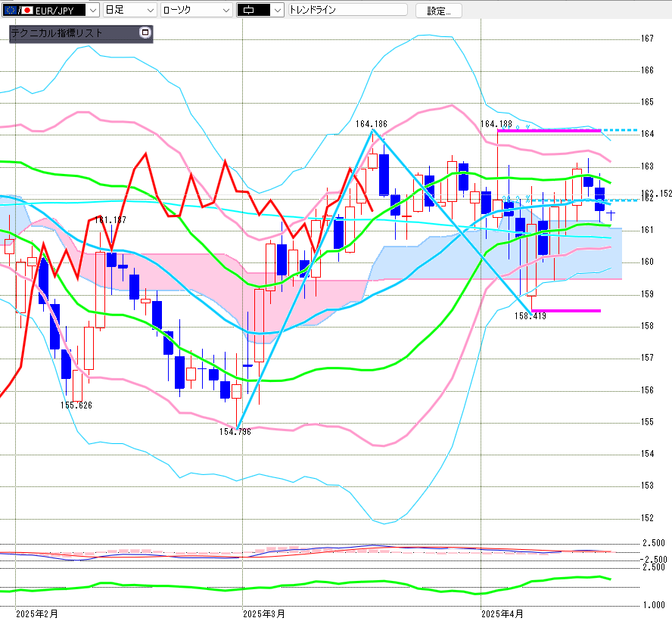Click the 167 price axis label
This screenshot has width=672, height=621.
647,39
